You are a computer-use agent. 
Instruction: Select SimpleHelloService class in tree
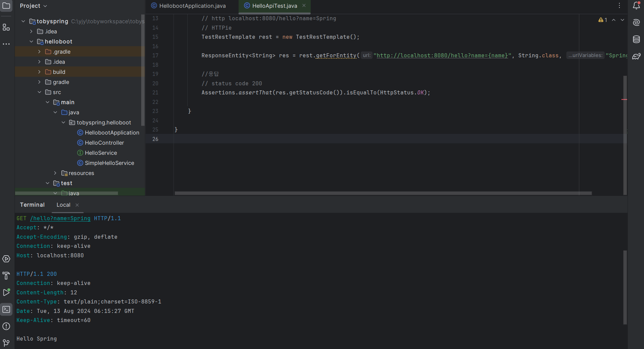[105, 163]
